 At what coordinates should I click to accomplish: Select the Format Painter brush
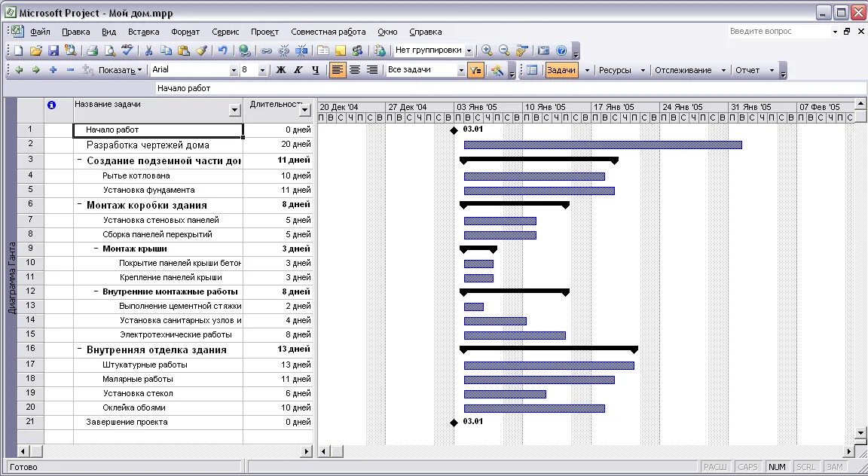[x=201, y=50]
